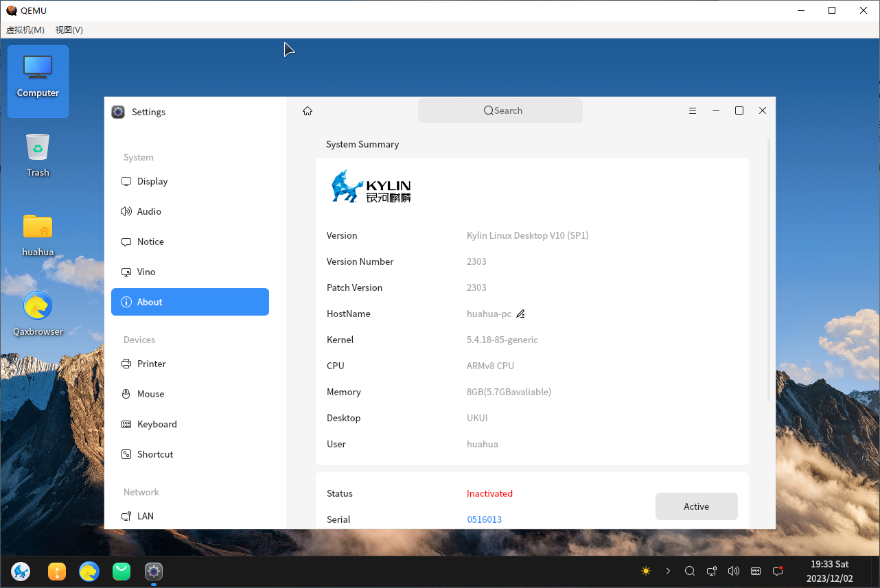Click the '5.4.18-85-generic' kernel value
Screen dimensions: 880x588
(x=502, y=340)
